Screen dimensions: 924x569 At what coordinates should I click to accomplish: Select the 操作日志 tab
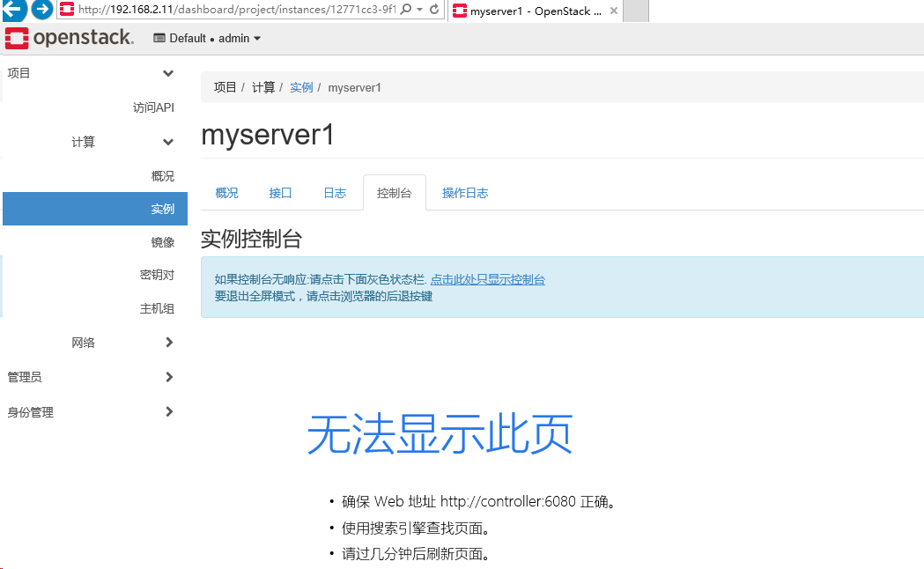pos(464,192)
